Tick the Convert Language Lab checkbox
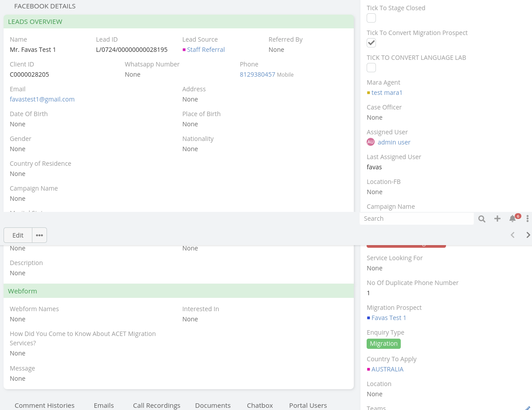This screenshot has height=410, width=532. point(372,68)
